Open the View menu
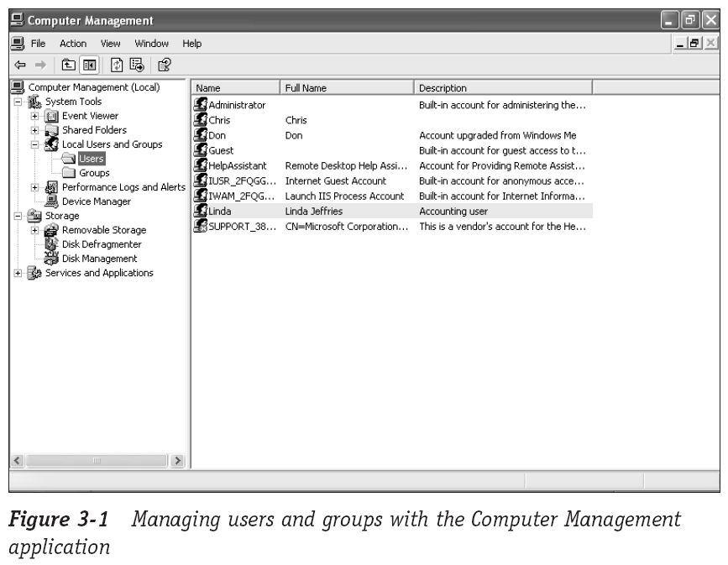Screen dimensions: 728x565 tap(111, 44)
